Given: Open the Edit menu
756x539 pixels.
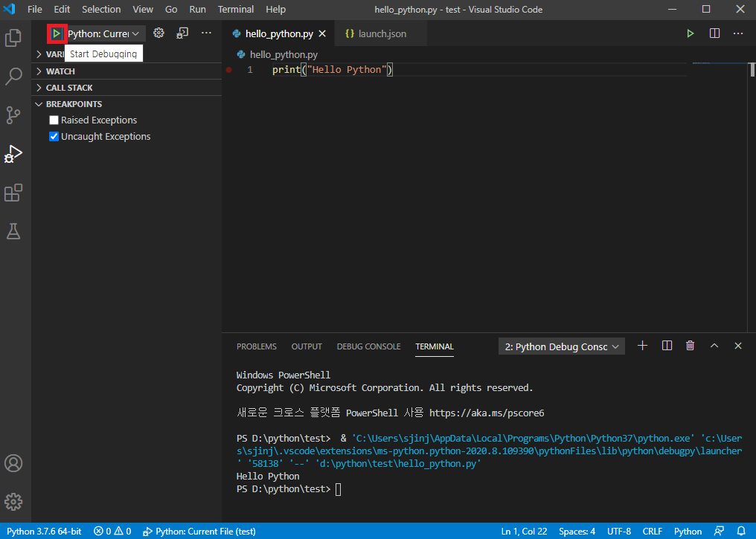Looking at the screenshot, I should pyautogui.click(x=62, y=9).
